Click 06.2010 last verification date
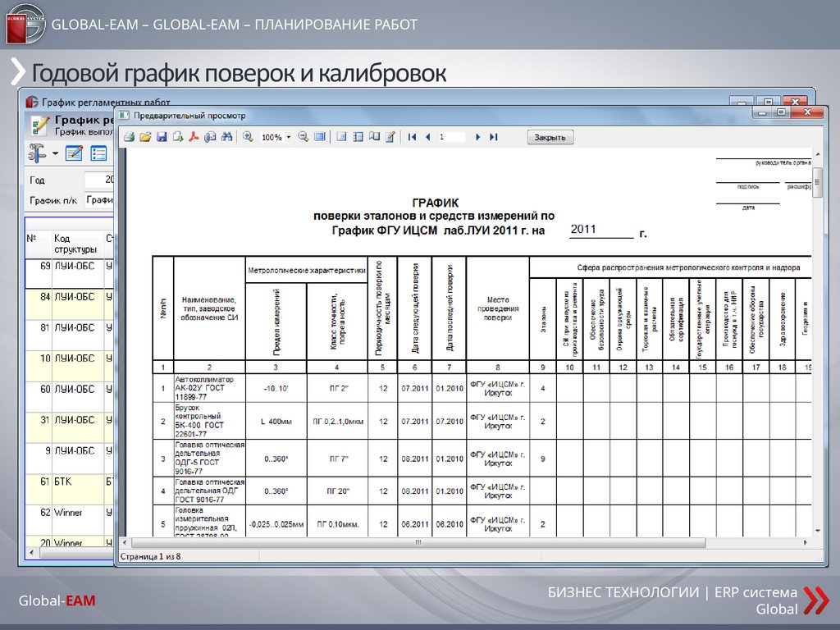The height and width of the screenshot is (630, 840). point(449,524)
